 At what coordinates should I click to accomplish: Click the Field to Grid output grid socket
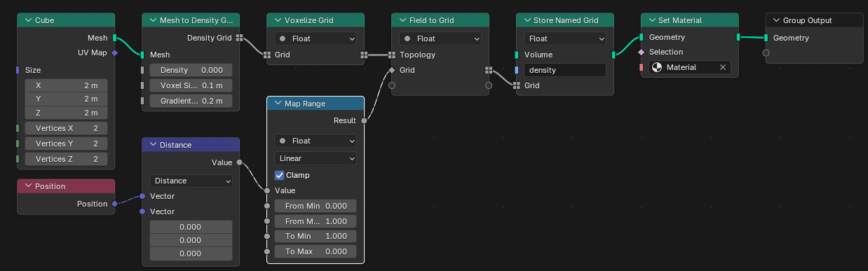click(x=489, y=70)
